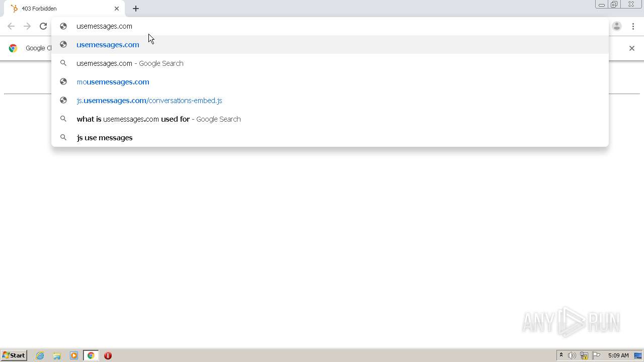
Task: Show hidden system tray icons
Action: point(561,355)
